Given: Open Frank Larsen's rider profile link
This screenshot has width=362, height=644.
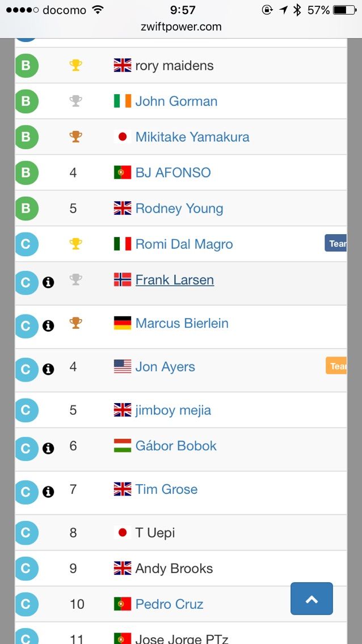Looking at the screenshot, I should (175, 280).
